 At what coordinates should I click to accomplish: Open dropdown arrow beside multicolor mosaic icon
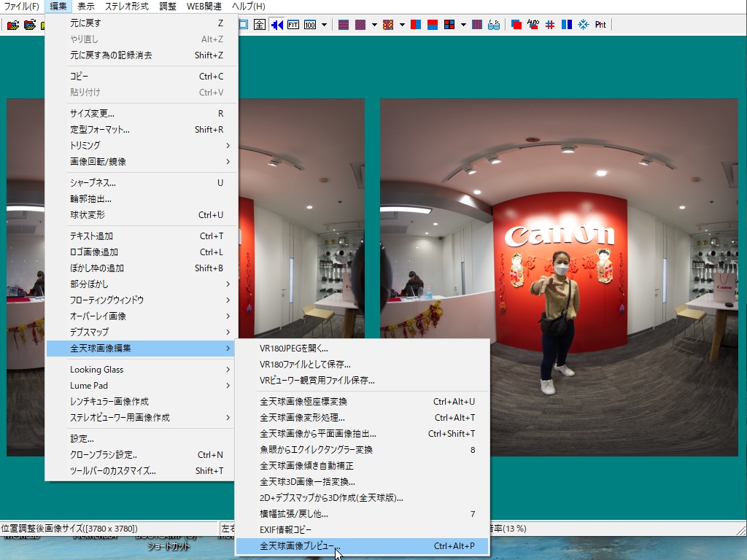402,25
